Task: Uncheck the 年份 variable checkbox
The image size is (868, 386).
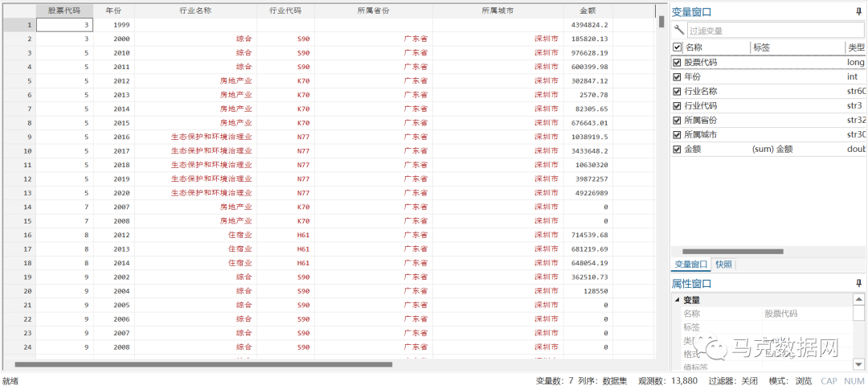Action: pos(677,77)
